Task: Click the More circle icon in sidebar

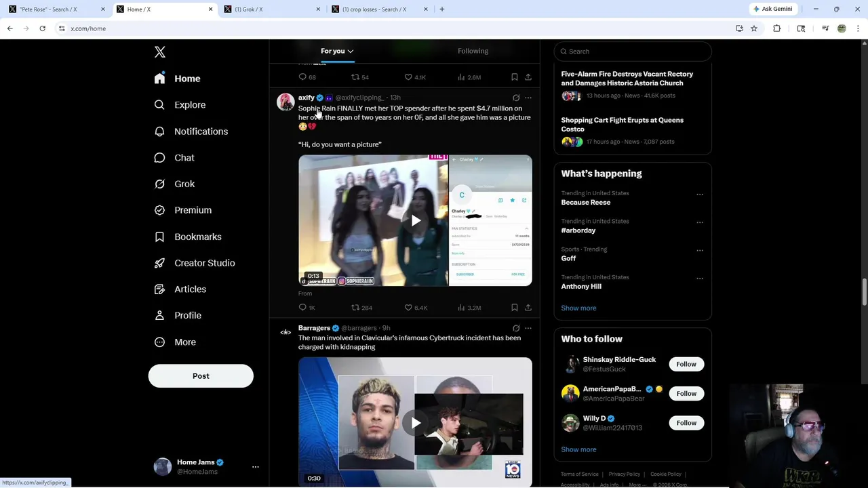Action: (x=159, y=342)
